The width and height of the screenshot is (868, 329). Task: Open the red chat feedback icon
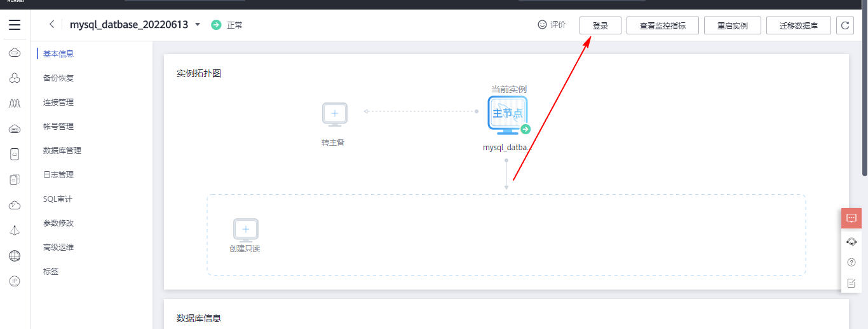851,218
